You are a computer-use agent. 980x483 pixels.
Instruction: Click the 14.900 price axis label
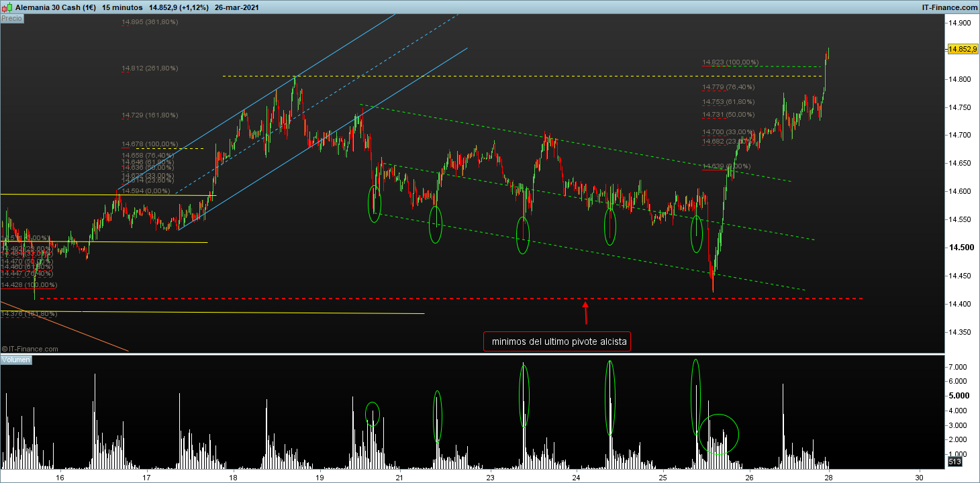point(959,23)
